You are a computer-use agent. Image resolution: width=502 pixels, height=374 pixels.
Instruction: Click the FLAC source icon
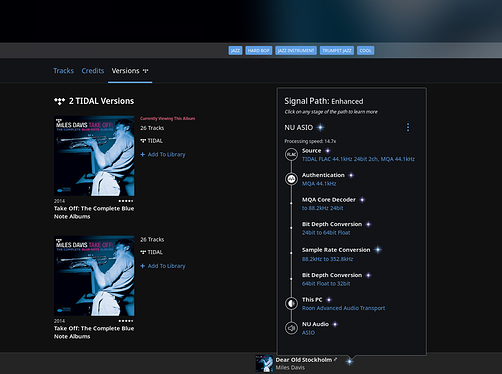(291, 155)
